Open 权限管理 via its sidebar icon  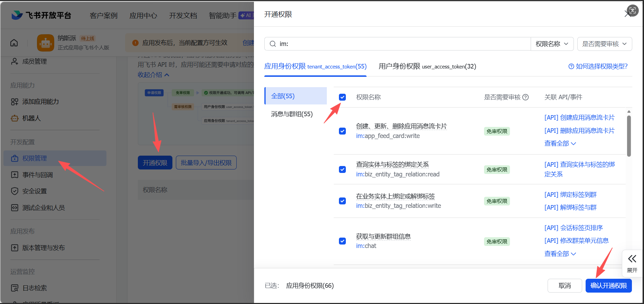(x=15, y=158)
